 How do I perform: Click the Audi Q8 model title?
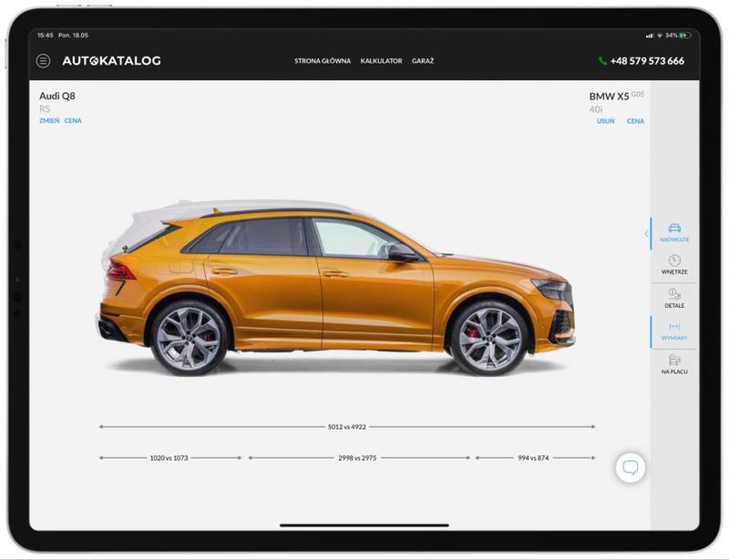tap(57, 96)
